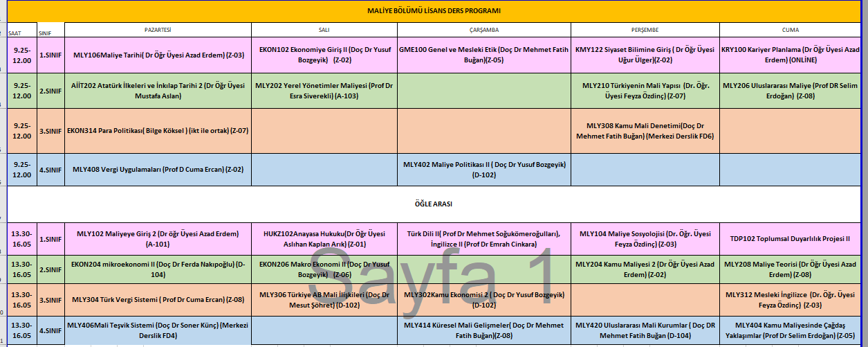Select the MLY312 Mesleki İngilizce cell

click(x=791, y=299)
